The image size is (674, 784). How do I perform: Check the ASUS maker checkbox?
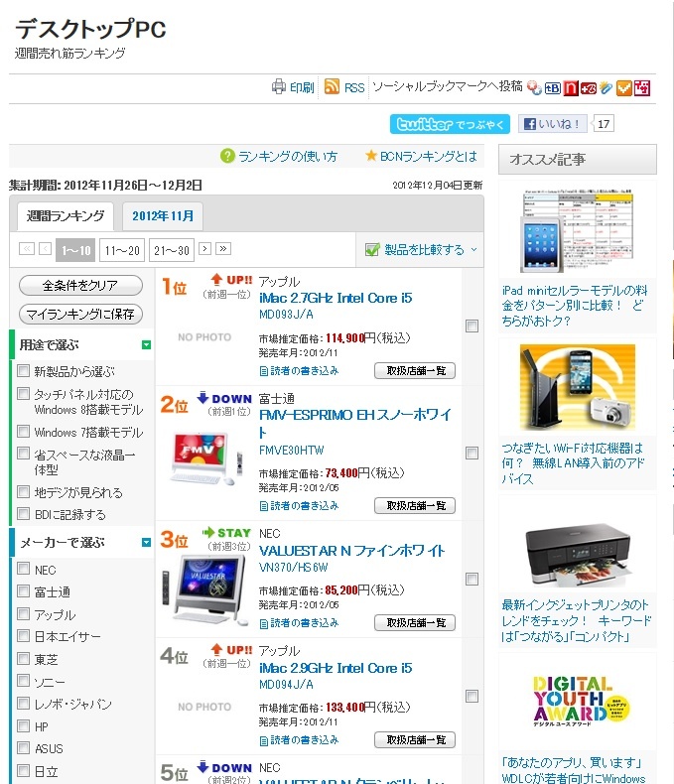click(23, 747)
